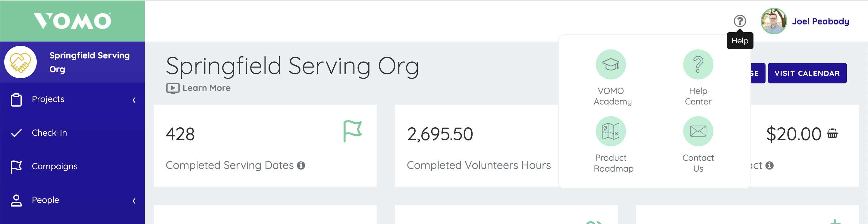Viewport: 868px width, 224px height.
Task: Open Joel Peabody user name menu
Action: pos(820,21)
